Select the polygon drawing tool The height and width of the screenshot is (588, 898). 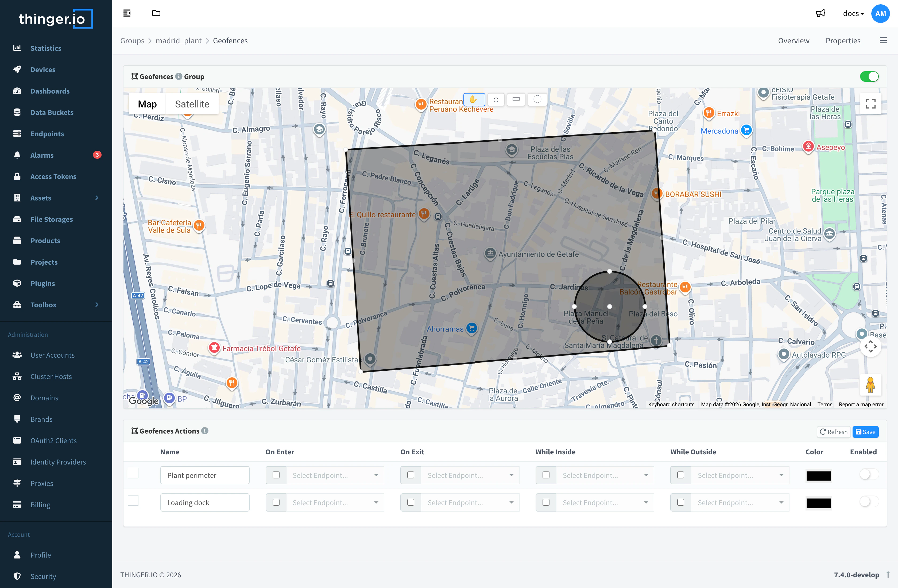pyautogui.click(x=496, y=100)
